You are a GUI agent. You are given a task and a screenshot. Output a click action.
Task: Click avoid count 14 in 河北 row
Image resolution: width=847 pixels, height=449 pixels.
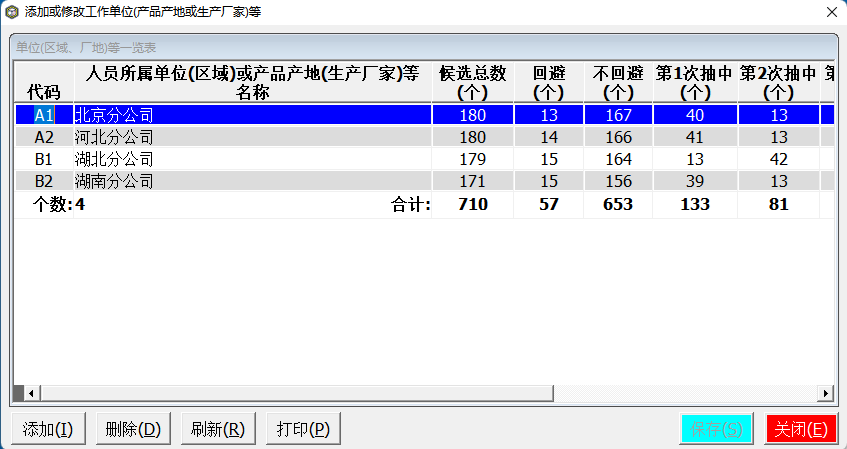pyautogui.click(x=549, y=137)
